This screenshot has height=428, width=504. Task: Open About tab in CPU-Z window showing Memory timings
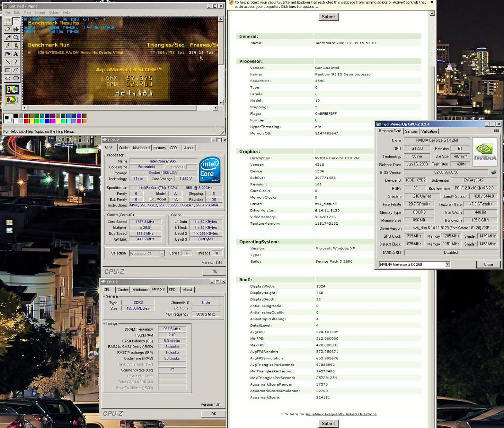(187, 290)
